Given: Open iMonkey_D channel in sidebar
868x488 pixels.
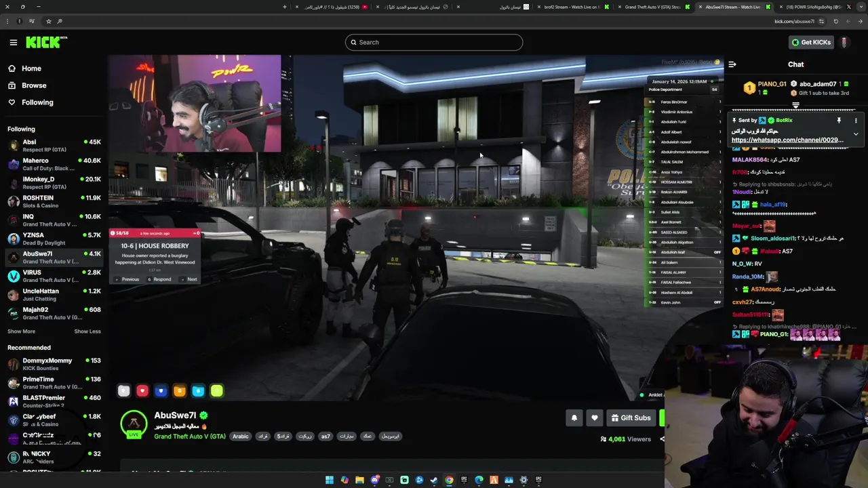Looking at the screenshot, I should pos(54,183).
